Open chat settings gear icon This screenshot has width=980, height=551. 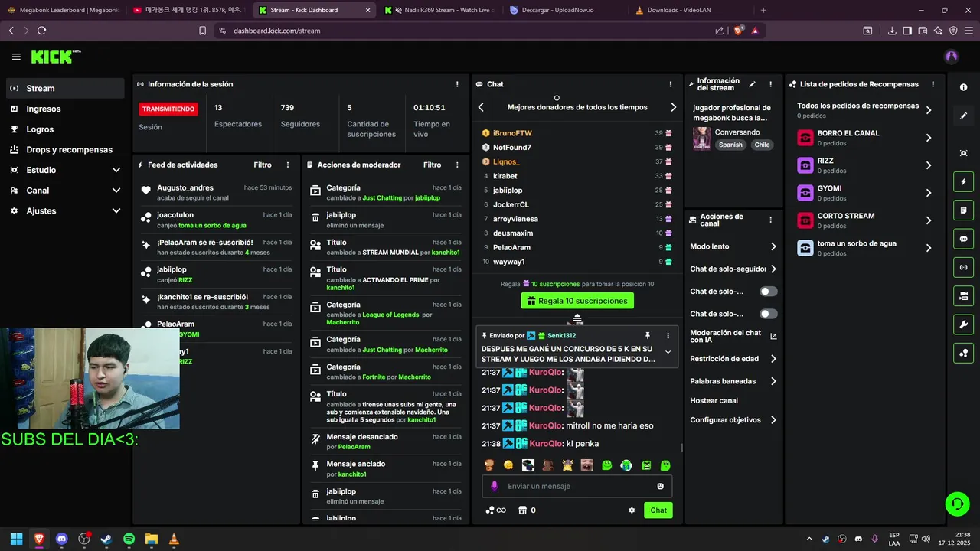tap(632, 510)
